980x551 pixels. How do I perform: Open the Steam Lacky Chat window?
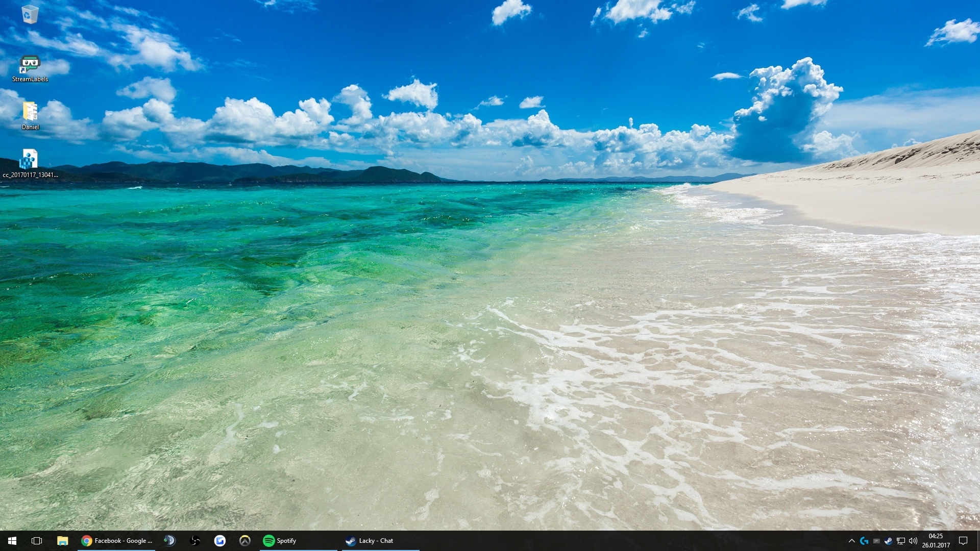coord(381,541)
